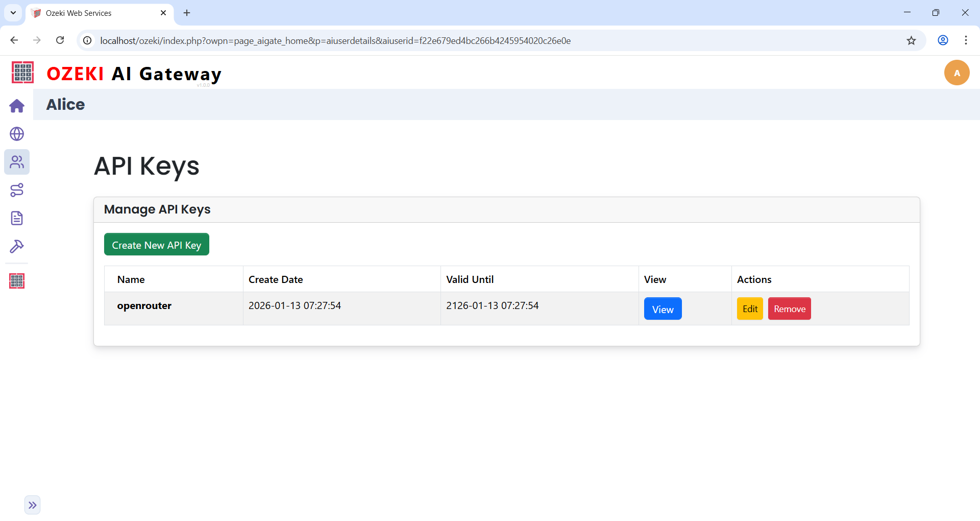
Task: Open the document logs icon in sidebar
Action: (17, 218)
